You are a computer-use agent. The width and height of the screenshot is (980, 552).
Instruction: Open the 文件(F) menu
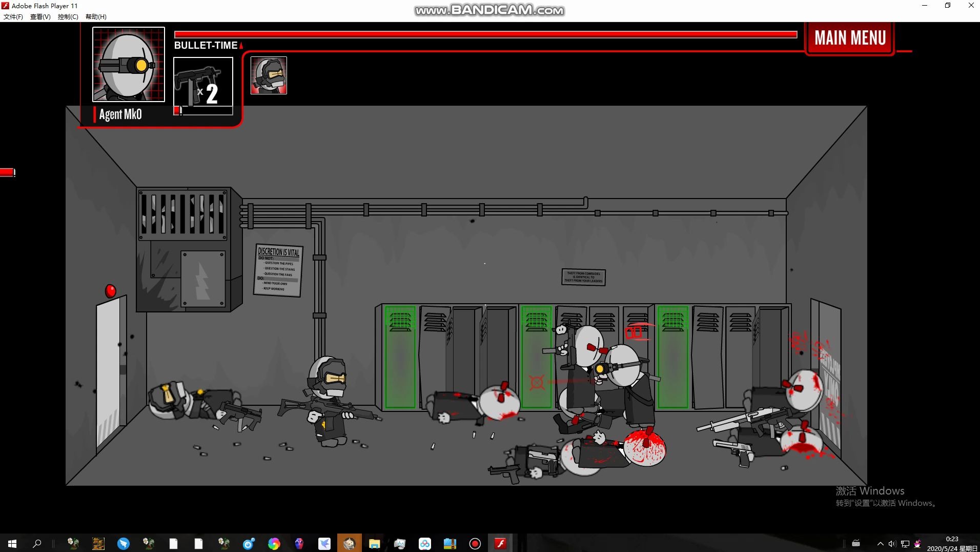(13, 16)
